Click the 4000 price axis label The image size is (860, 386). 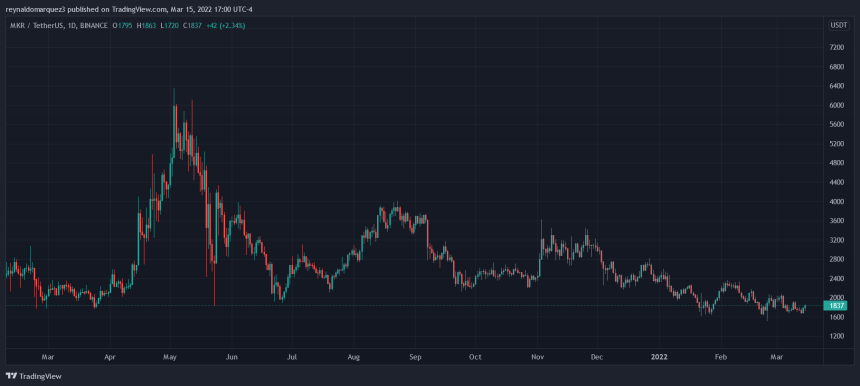pyautogui.click(x=836, y=202)
